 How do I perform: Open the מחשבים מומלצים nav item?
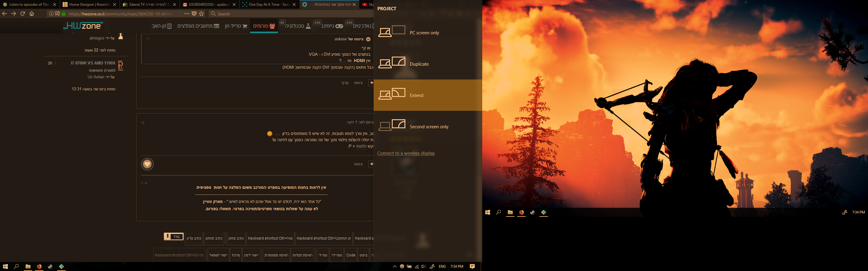(198, 26)
